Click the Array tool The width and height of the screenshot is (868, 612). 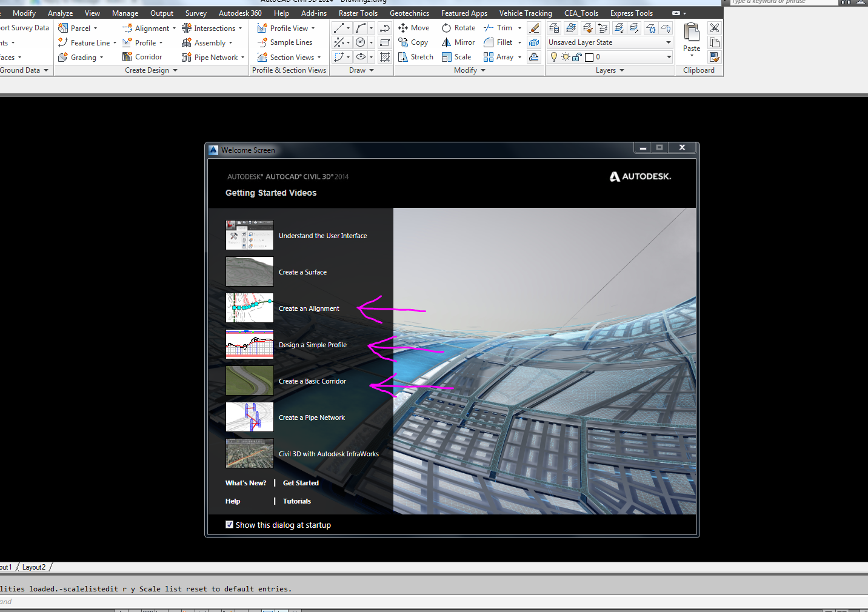point(498,57)
